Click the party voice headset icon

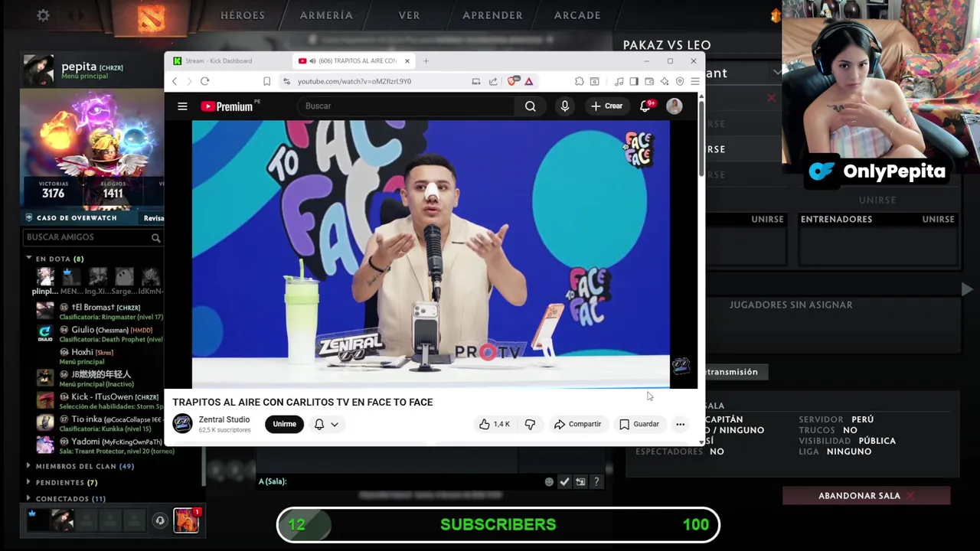tap(160, 520)
